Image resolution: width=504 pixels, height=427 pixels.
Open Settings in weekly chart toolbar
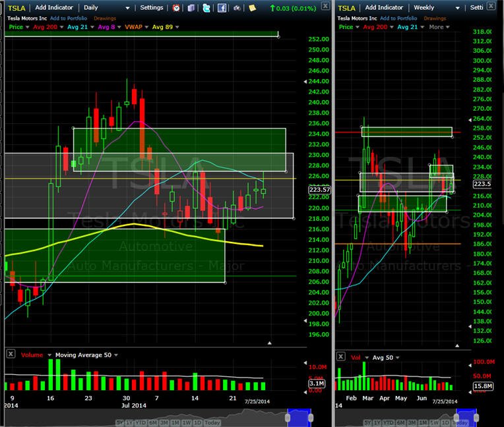pyautogui.click(x=476, y=7)
